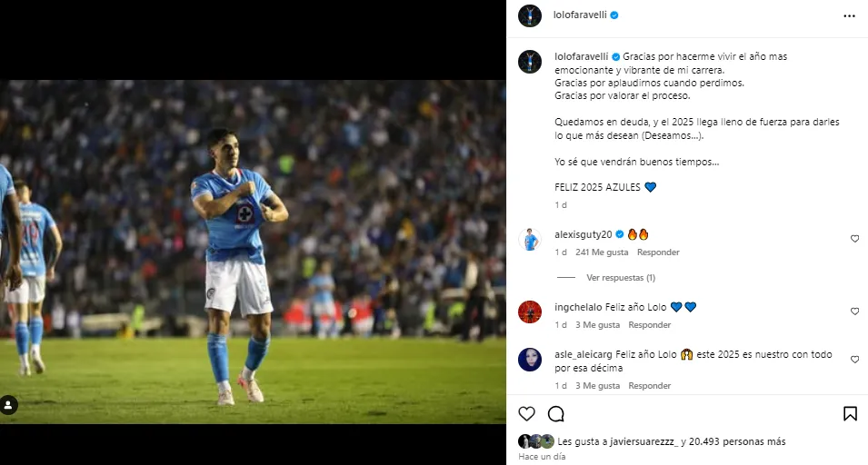The image size is (868, 465).
Task: Save the post with the bookmark icon
Action: coord(850,414)
